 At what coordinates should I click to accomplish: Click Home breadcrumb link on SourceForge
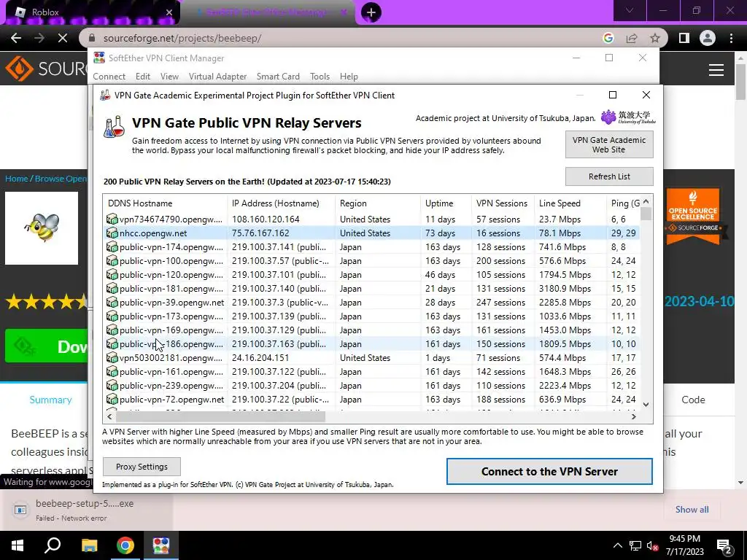pos(16,179)
